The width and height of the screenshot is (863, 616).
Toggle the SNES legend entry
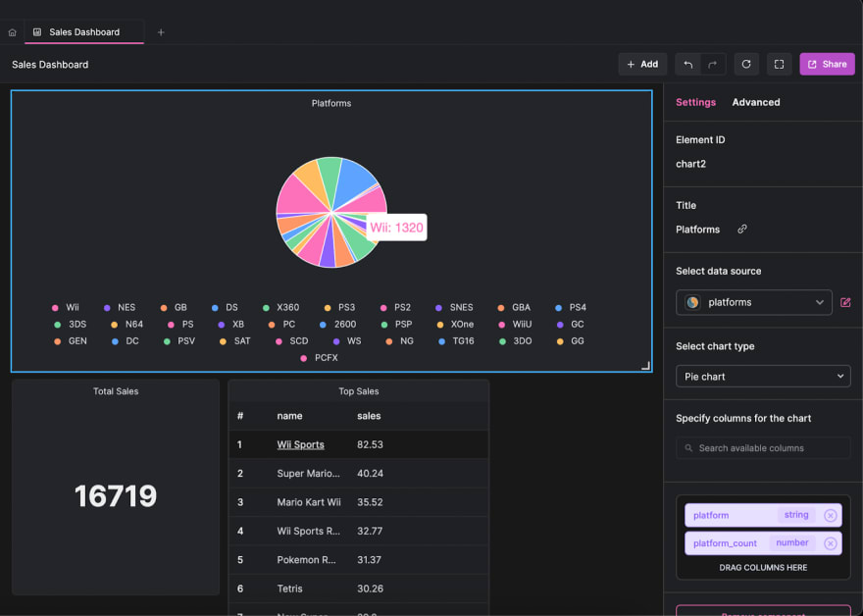click(454, 307)
